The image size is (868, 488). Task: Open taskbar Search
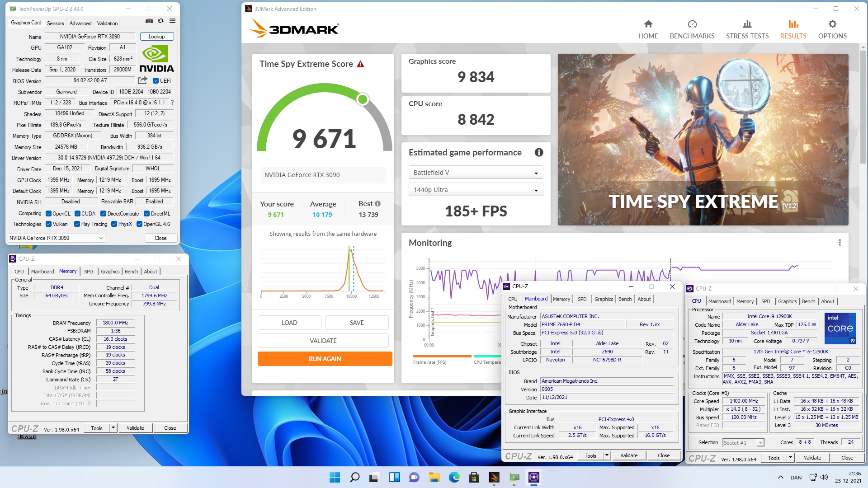[355, 477]
